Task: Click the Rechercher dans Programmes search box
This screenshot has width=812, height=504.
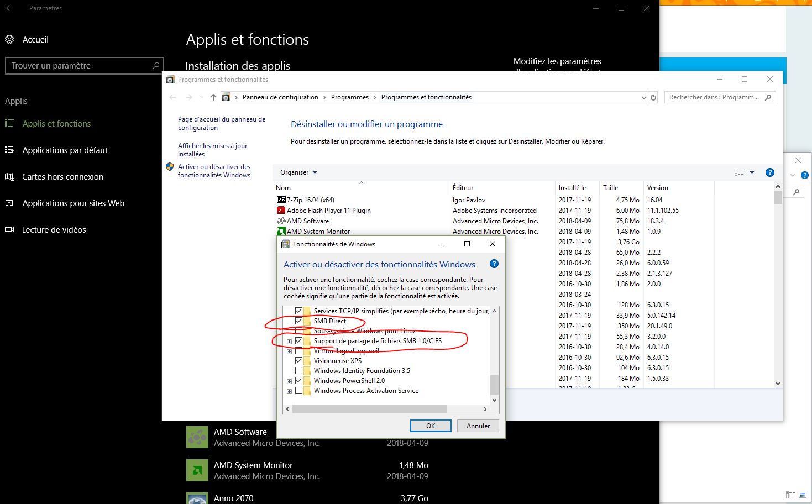Action: tap(720, 97)
